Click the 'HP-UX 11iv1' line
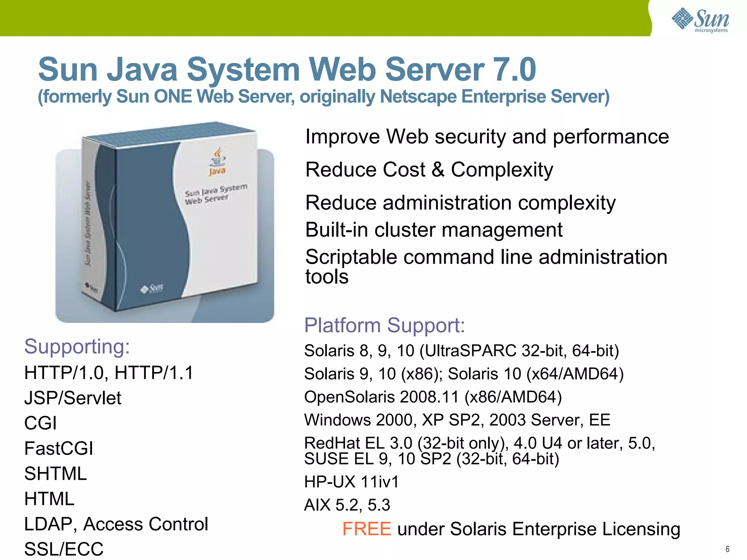Screen dimensions: 747x560 point(352,482)
